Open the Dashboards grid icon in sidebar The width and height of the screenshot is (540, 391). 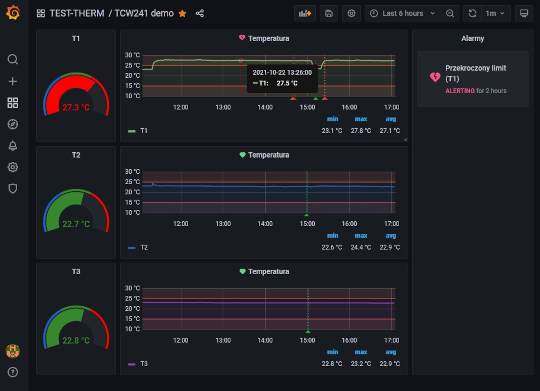click(13, 103)
